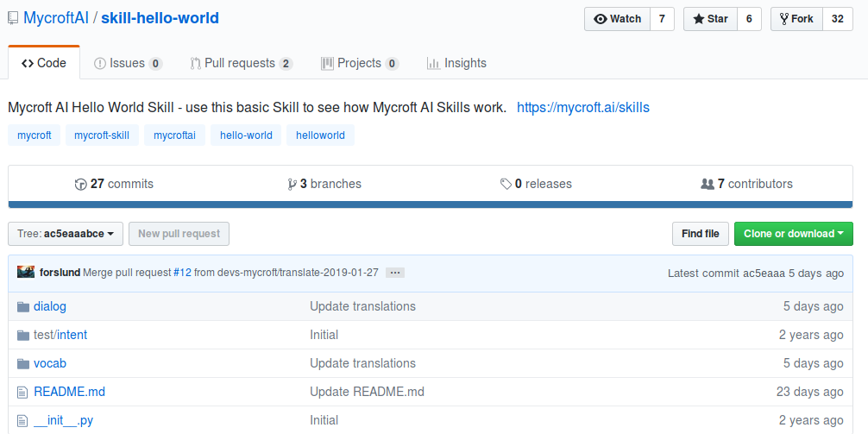This screenshot has width=868, height=434.
Task: Click the repository book icon beside MycroftAI
Action: click(x=13, y=19)
